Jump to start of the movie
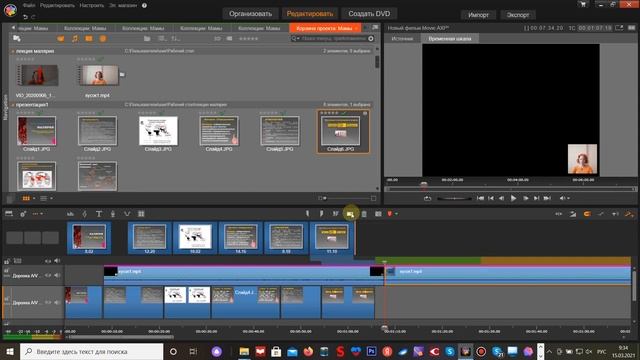 point(480,198)
